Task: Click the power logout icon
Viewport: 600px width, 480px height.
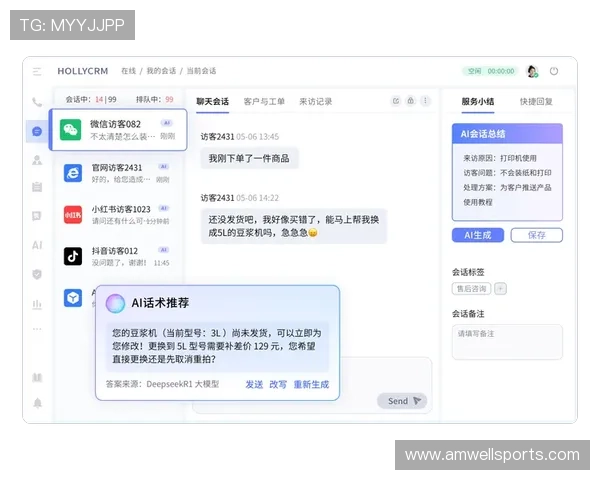Action: [x=554, y=71]
